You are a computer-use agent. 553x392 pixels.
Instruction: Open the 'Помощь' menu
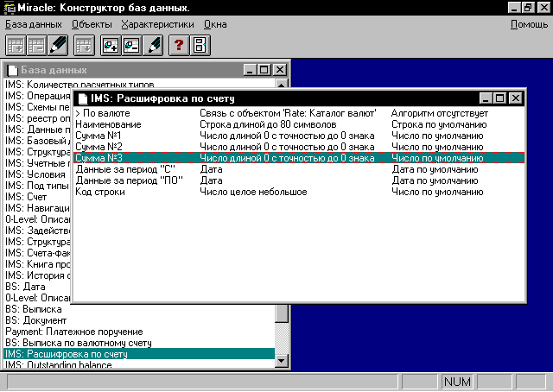529,24
